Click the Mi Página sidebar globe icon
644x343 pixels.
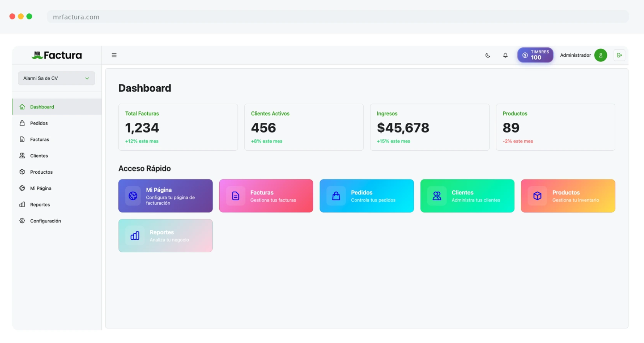coord(22,188)
